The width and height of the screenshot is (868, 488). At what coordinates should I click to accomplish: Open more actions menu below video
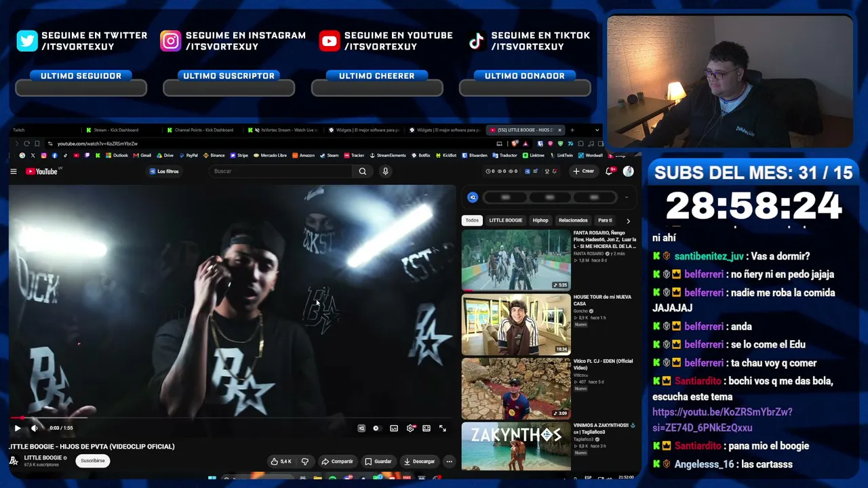pos(449,462)
